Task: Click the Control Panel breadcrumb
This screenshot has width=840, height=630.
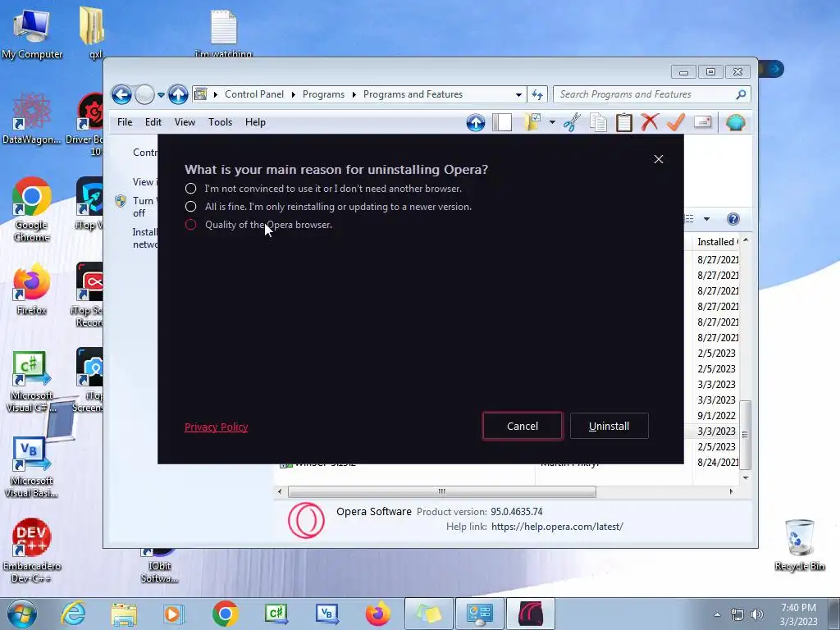Action: [254, 94]
